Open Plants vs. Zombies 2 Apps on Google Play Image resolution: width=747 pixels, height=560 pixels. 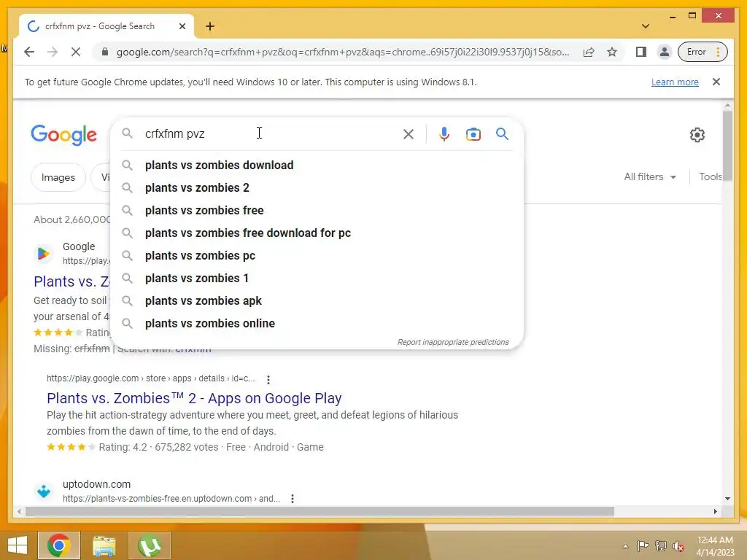[194, 397]
